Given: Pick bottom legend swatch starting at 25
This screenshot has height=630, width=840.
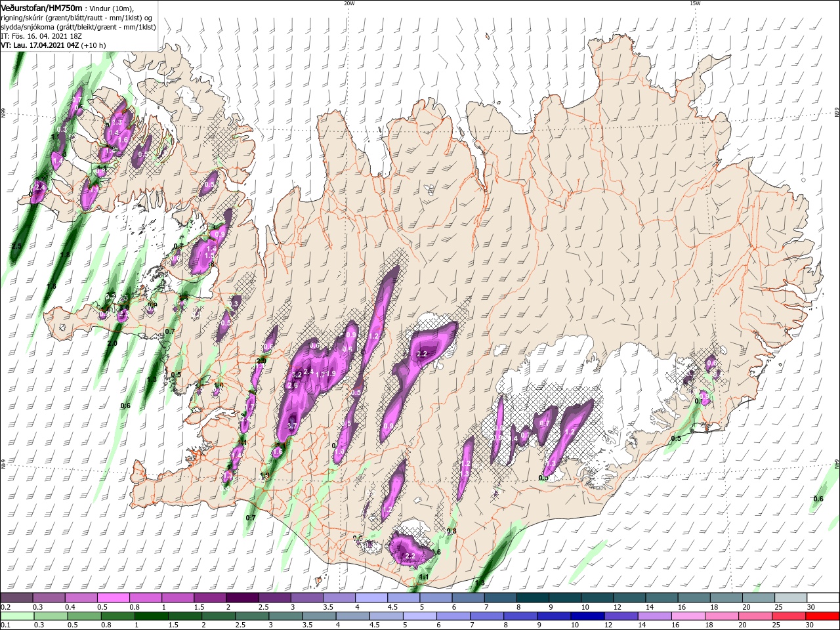Looking at the screenshot, I should pos(789,616).
